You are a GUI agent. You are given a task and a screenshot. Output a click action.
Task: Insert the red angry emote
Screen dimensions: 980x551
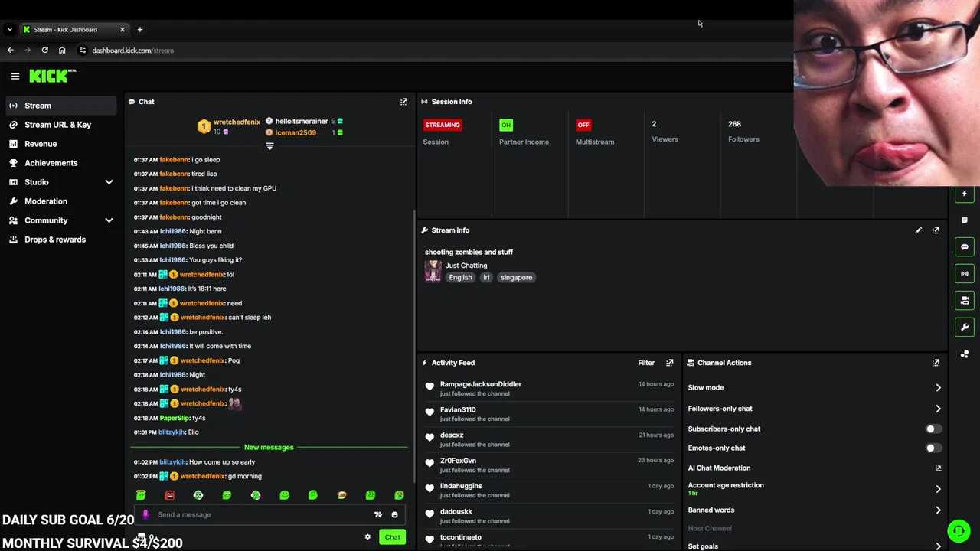169,495
